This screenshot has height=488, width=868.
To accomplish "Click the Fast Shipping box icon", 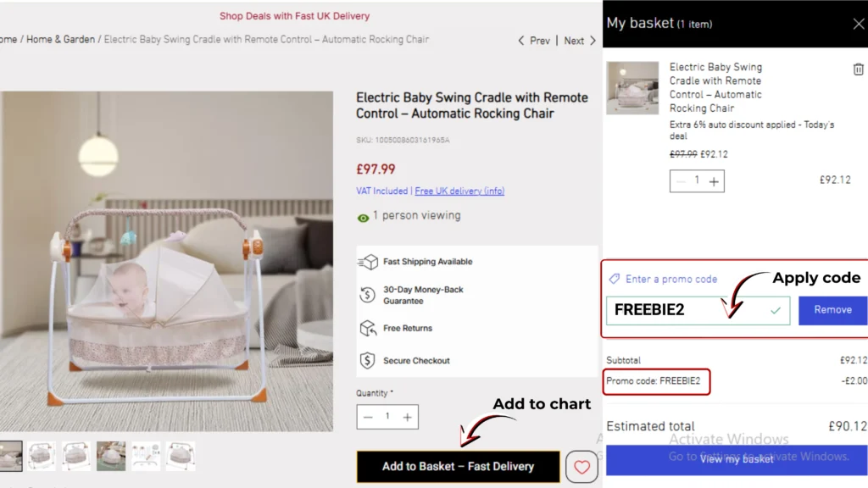I will 368,262.
